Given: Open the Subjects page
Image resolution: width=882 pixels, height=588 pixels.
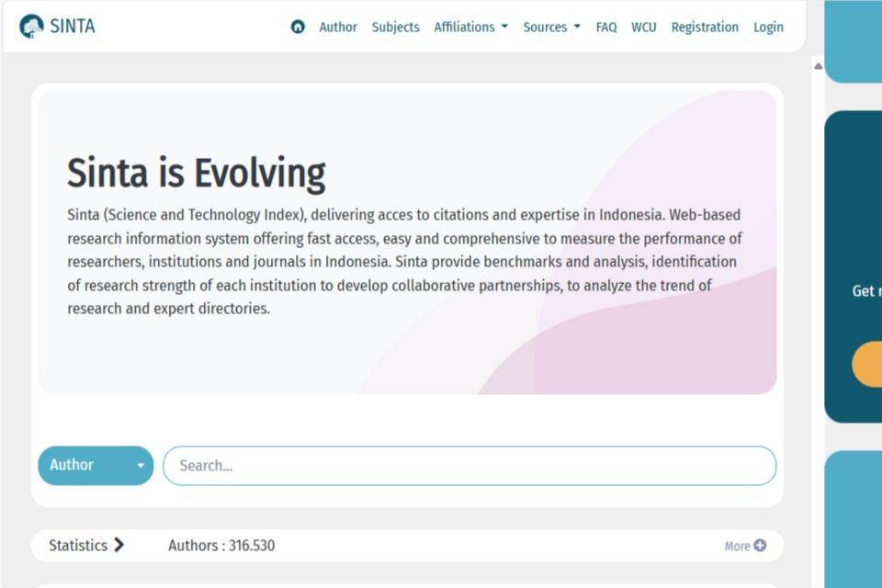Looking at the screenshot, I should tap(395, 27).
